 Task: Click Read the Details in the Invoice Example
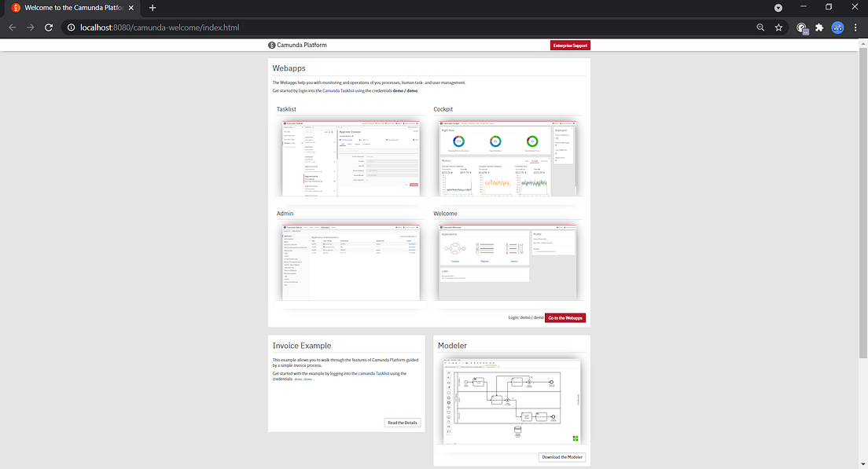[x=402, y=422]
